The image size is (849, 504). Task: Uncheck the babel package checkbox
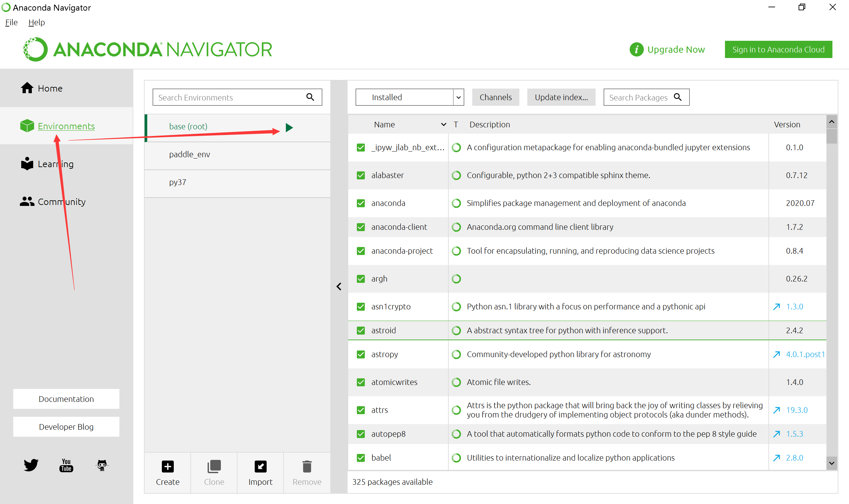coord(360,458)
